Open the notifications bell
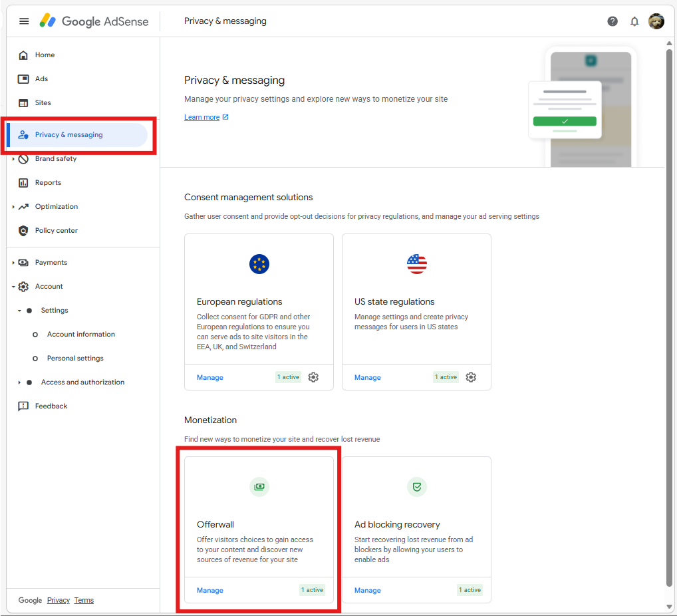Viewport: 677px width, 616px height. (x=634, y=21)
